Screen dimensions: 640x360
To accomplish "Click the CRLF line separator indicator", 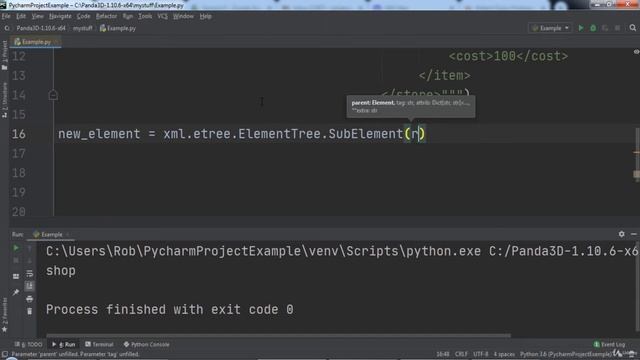I will click(461, 354).
